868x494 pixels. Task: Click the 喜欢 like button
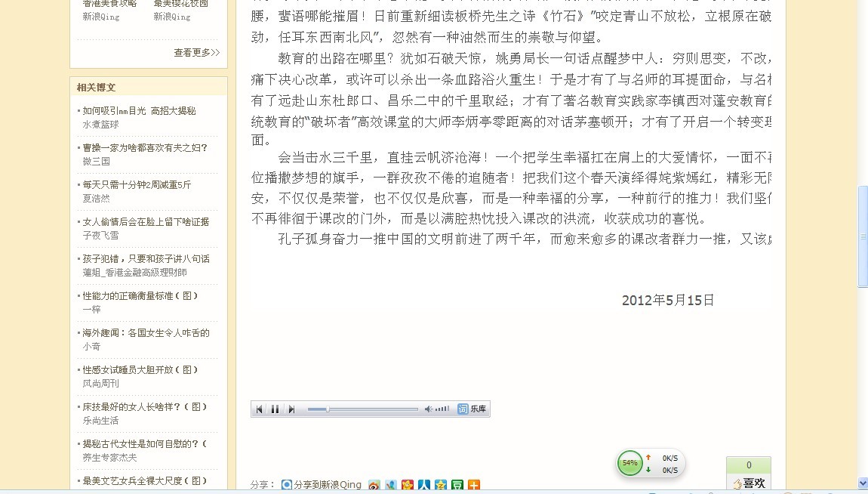(749, 483)
